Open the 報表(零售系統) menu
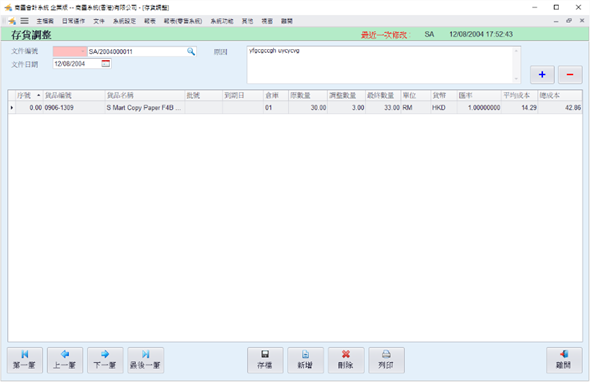 183,21
